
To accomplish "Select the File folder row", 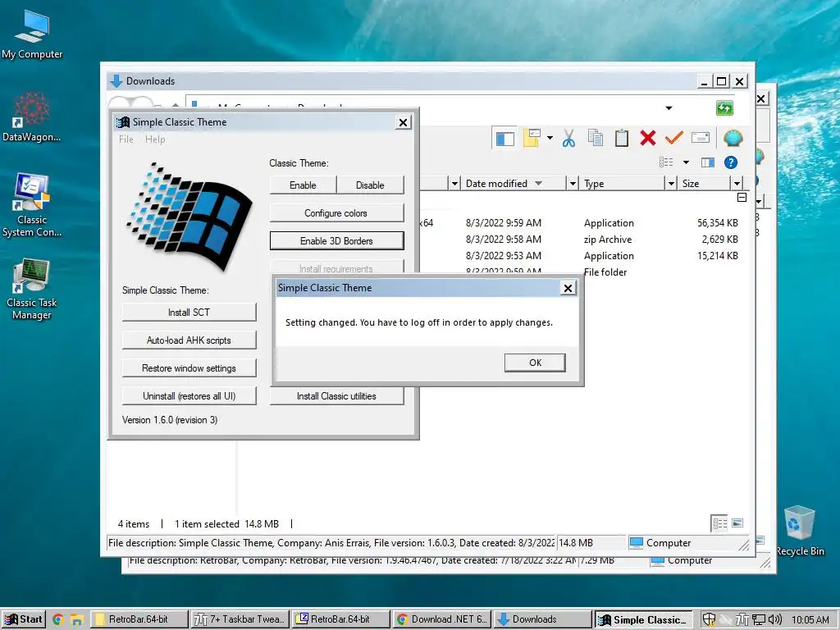I will point(582,272).
